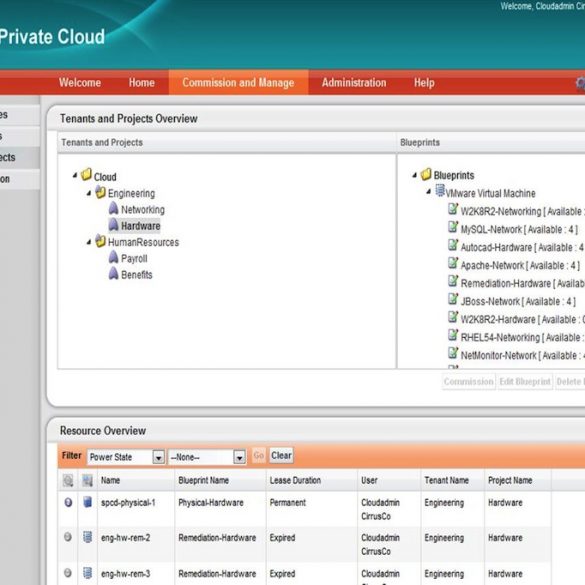Click power status icon for spcd-physical-1
The image size is (585, 585).
68,503
